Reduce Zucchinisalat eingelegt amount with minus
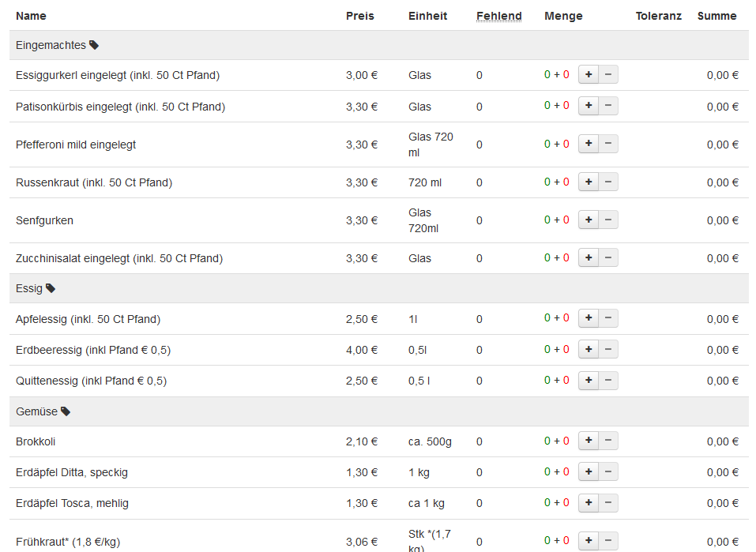Viewport: 756px width, 552px height. point(608,258)
